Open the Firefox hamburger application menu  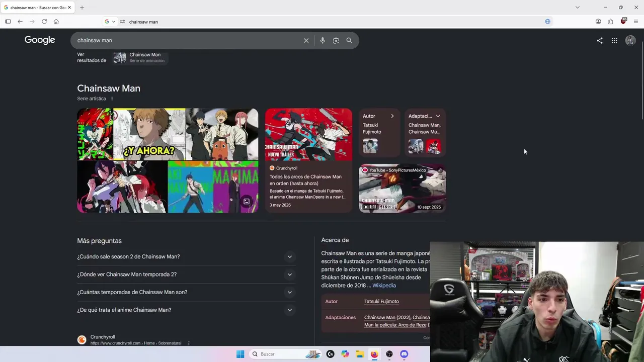[x=636, y=22]
